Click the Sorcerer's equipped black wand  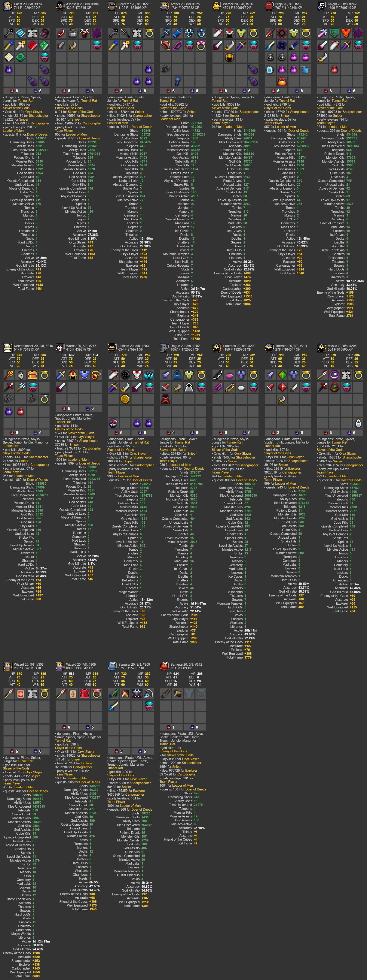(113, 33)
